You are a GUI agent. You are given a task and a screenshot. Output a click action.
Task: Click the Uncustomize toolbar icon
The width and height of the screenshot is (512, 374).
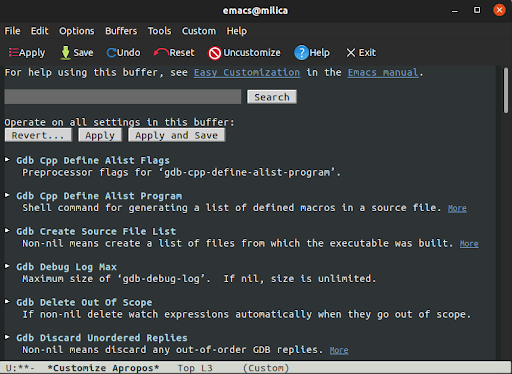click(244, 53)
